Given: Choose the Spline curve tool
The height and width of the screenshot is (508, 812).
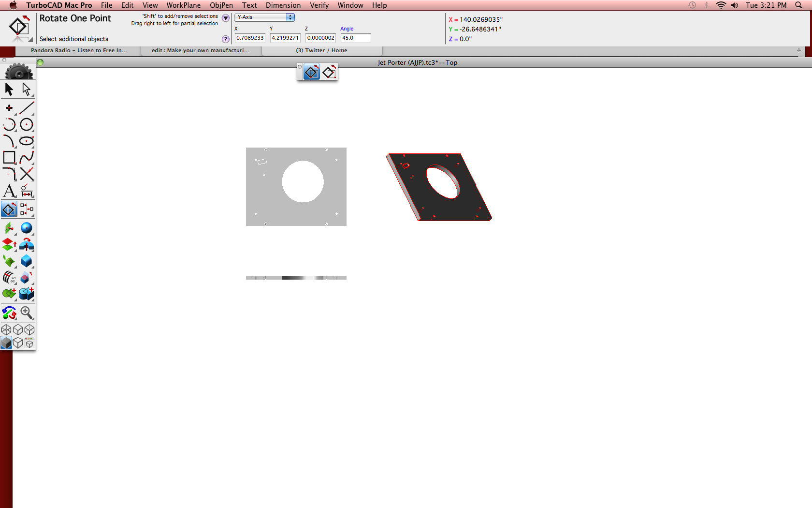Looking at the screenshot, I should pyautogui.click(x=27, y=157).
